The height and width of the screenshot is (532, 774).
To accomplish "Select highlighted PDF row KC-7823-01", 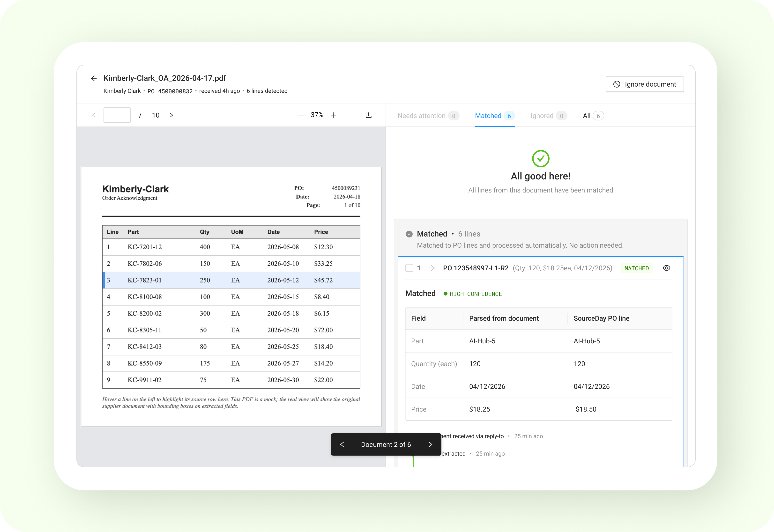I will [231, 280].
